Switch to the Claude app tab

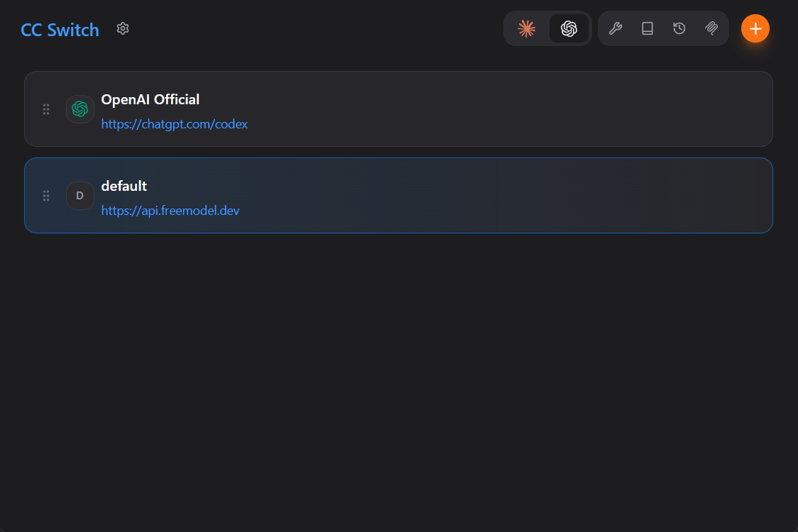(526, 28)
